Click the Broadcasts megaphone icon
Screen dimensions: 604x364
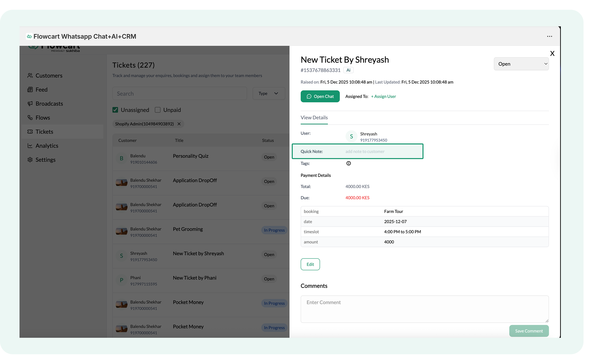coord(30,103)
